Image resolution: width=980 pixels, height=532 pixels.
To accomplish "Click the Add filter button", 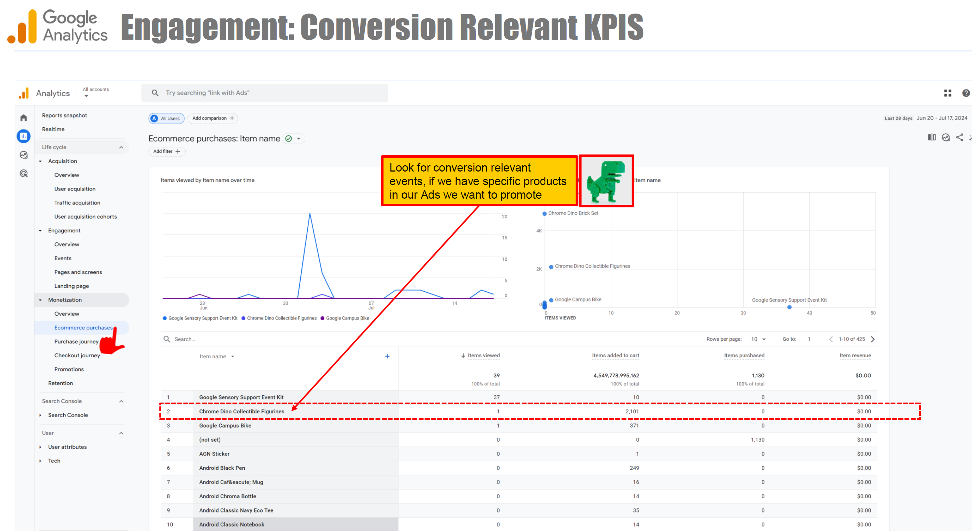I will pyautogui.click(x=166, y=151).
